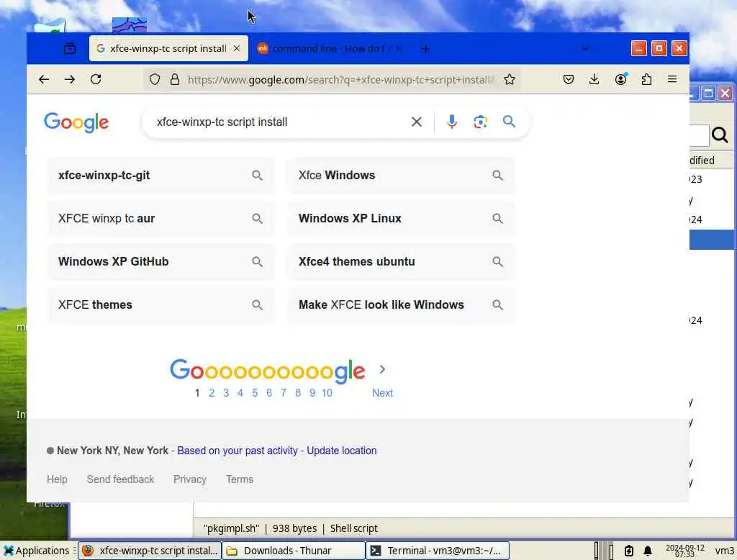
Task: Switch to Firefox window in taskbar
Action: coord(150,551)
